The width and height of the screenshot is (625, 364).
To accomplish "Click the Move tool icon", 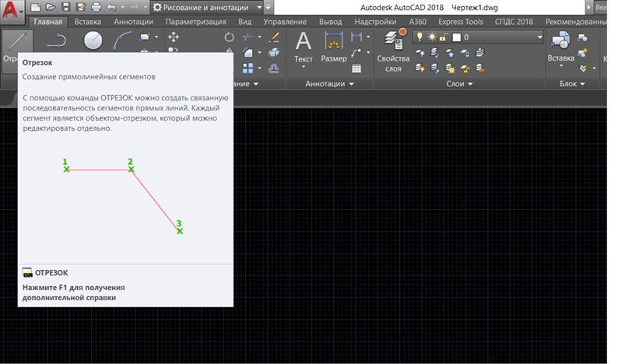I will [173, 37].
